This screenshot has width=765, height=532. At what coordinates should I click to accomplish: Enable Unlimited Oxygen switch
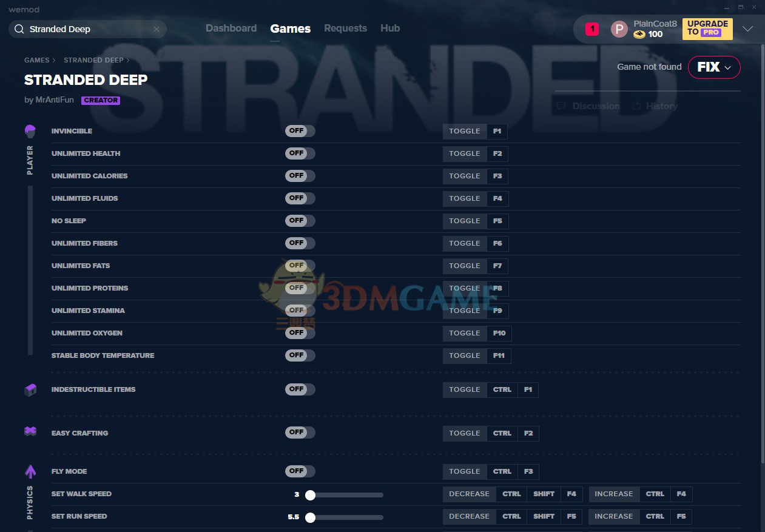pos(300,333)
